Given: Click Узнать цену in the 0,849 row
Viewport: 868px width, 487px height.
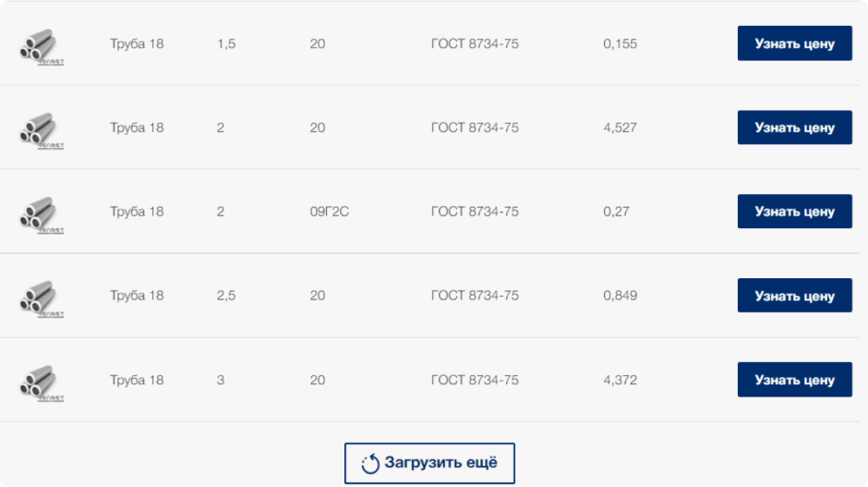Looking at the screenshot, I should click(794, 296).
